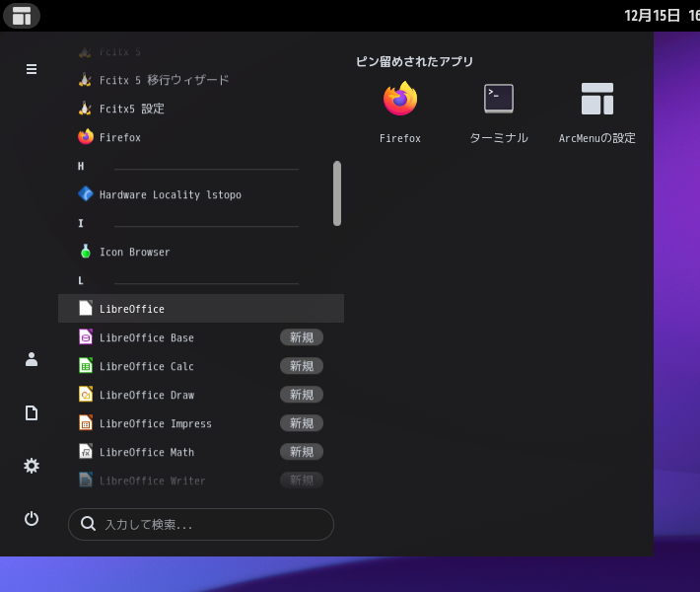The height and width of the screenshot is (592, 700).
Task: Click the 入力して検索 search field
Action: (x=201, y=524)
